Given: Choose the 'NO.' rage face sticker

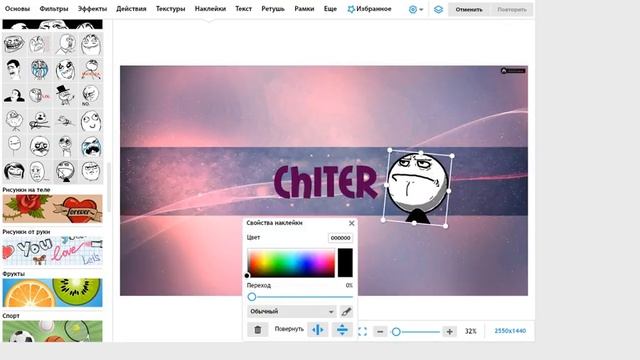Looking at the screenshot, I should [x=91, y=95].
